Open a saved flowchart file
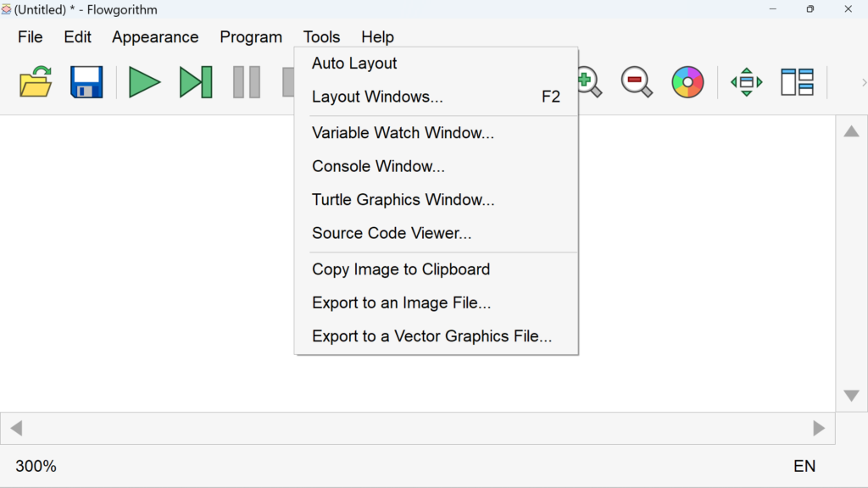868x488 pixels. click(34, 82)
